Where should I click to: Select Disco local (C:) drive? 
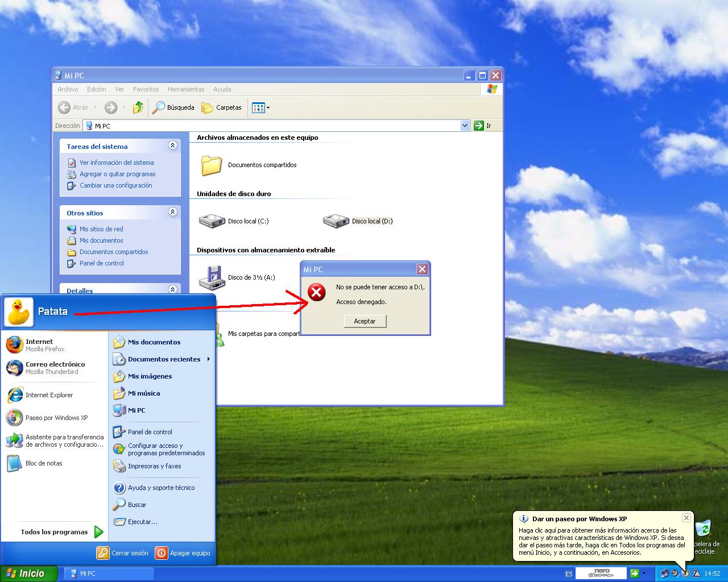pyautogui.click(x=233, y=221)
